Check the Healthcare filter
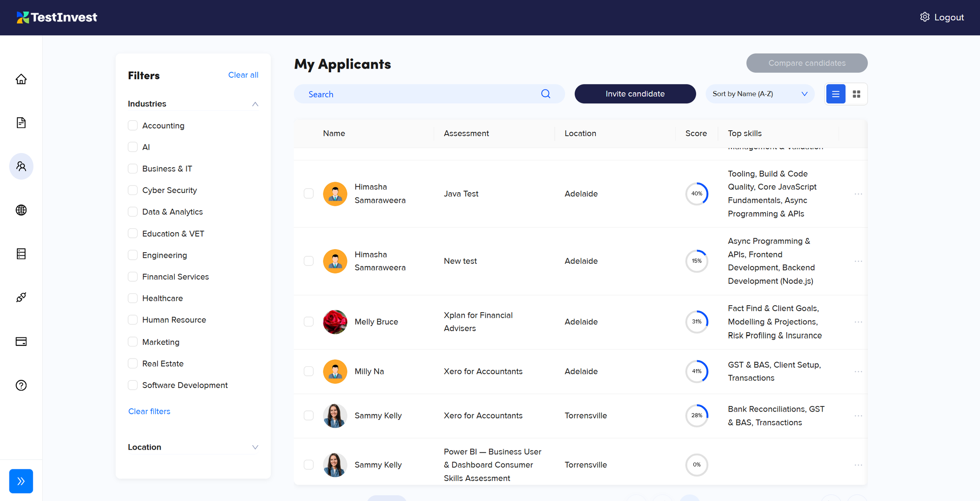Screen dimensions: 980x501 133,298
